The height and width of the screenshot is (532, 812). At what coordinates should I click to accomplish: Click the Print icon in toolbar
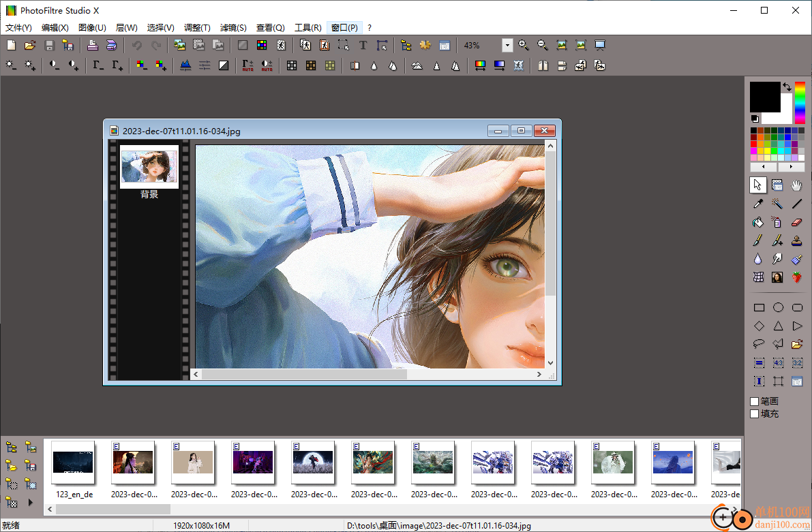pos(92,46)
